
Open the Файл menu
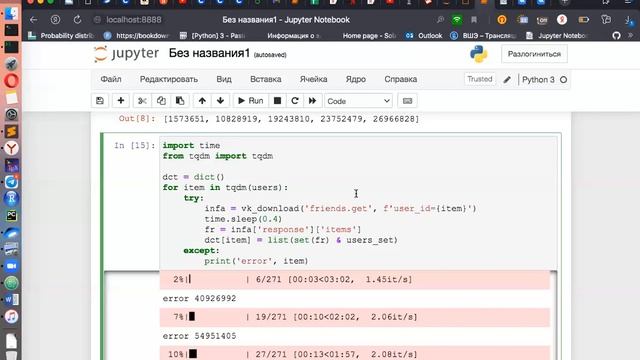(111, 79)
